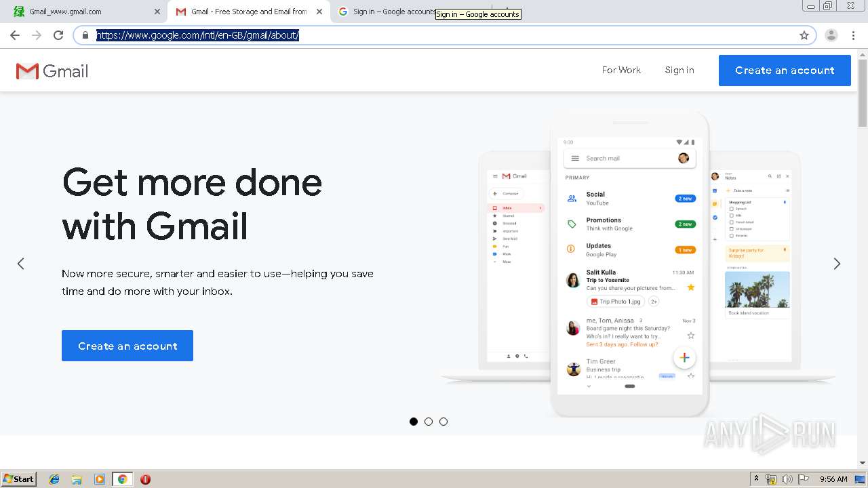Open volume speaker tray icon
The height and width of the screenshot is (488, 868).
pos(787,479)
